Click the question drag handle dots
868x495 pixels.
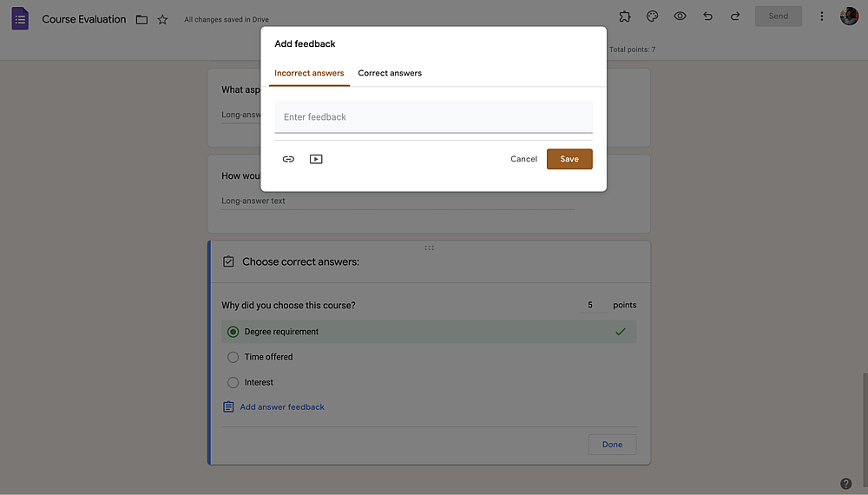(429, 248)
